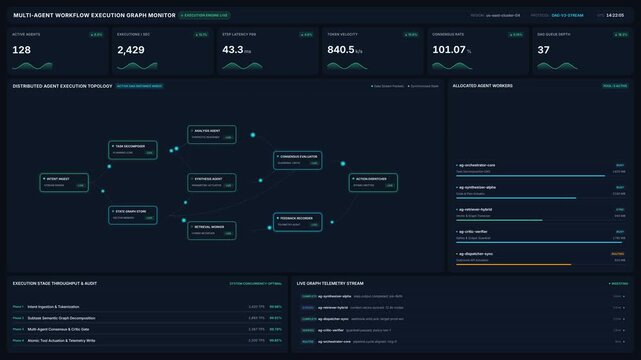Image resolution: width=641 pixels, height=360 pixels.
Task: Click the Pool Active badge in Agent Workers
Action: 615,86
